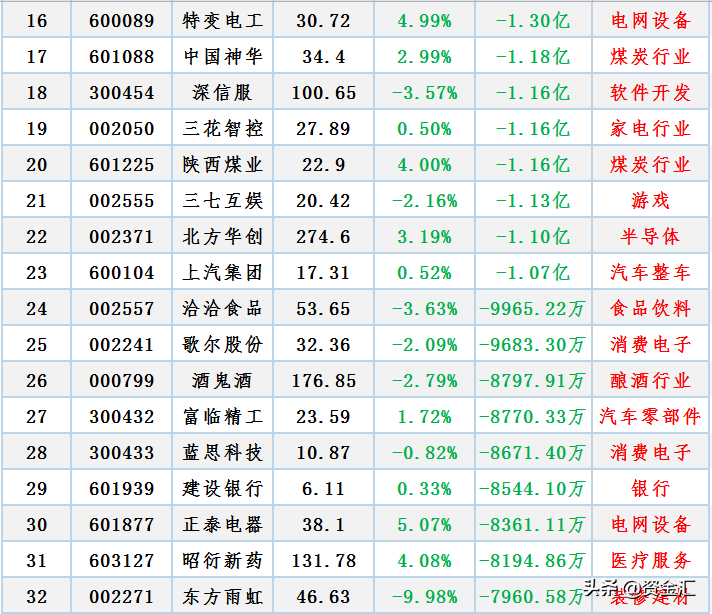Click stock code 601088
Image resolution: width=712 pixels, height=614 pixels.
122,57
